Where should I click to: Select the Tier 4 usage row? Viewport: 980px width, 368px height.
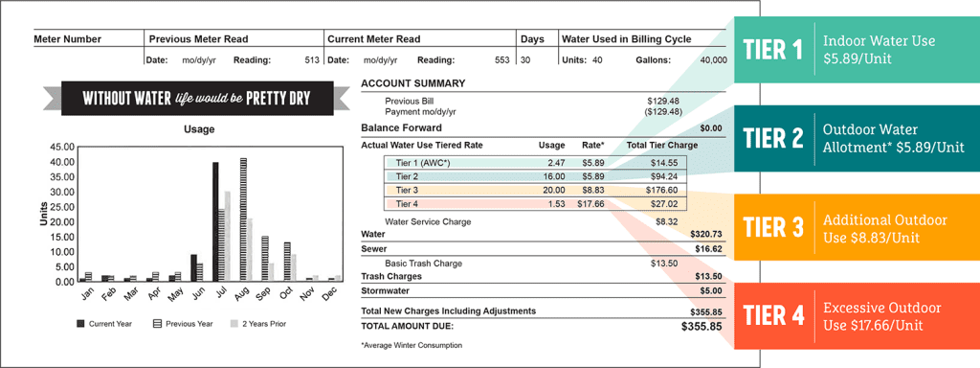point(536,204)
